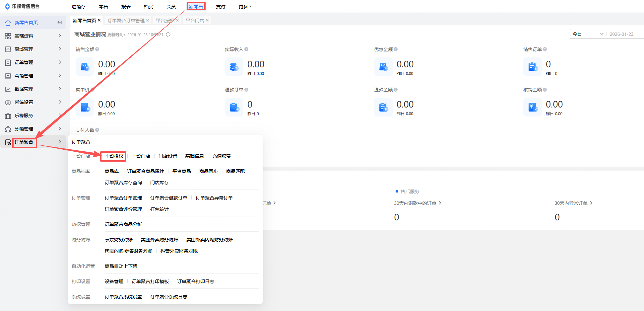Click the 商城管理 shop icon
This screenshot has height=311, width=644.
click(8, 49)
